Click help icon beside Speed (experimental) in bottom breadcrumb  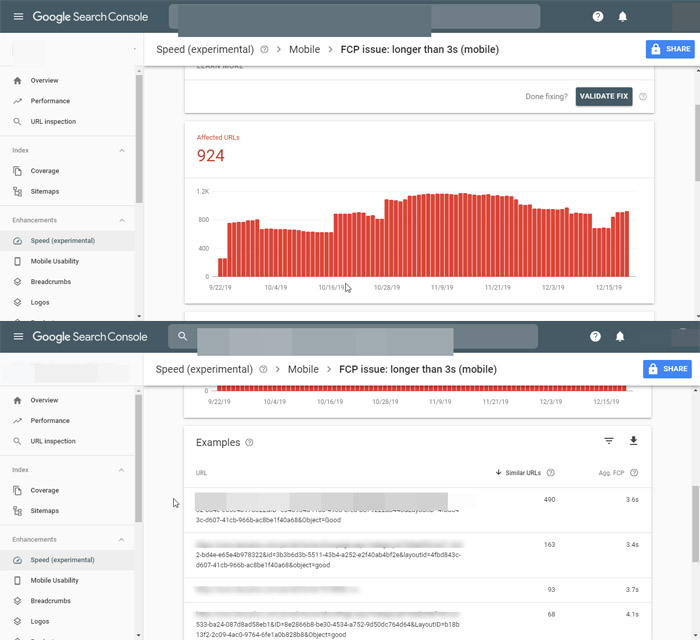(x=263, y=369)
